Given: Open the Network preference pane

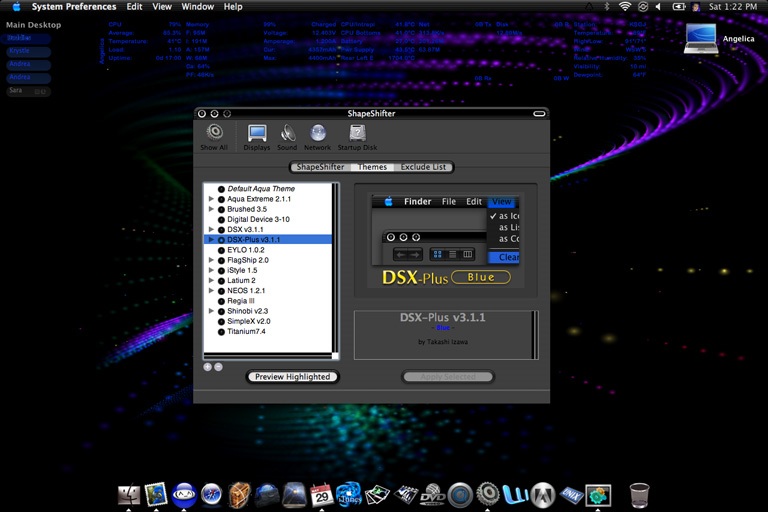Looking at the screenshot, I should click(317, 137).
